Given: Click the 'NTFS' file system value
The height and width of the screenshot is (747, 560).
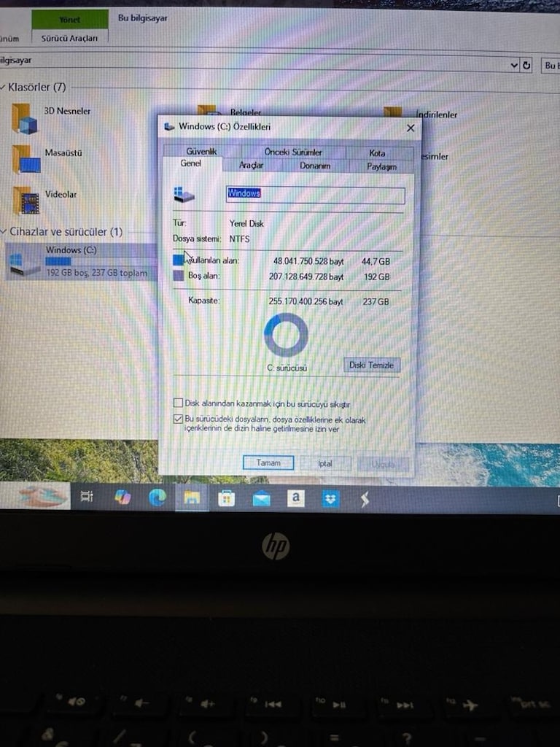Looking at the screenshot, I should (x=239, y=239).
